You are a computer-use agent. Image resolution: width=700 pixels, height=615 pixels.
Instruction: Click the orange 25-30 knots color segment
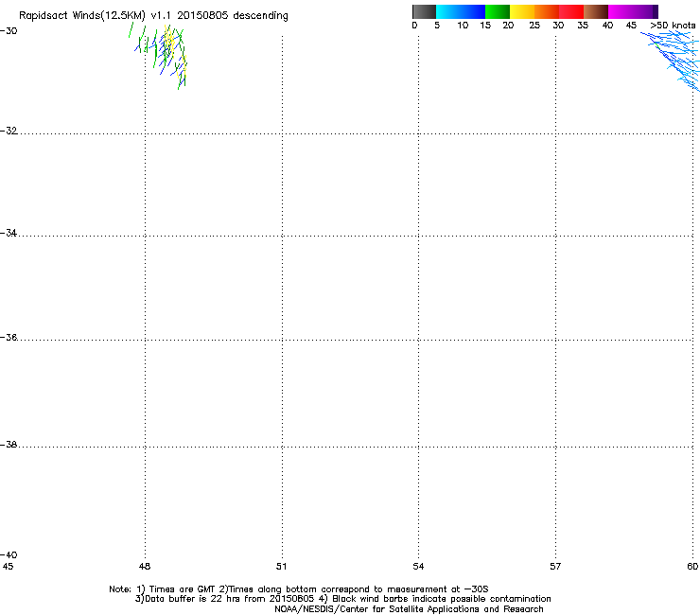point(547,11)
